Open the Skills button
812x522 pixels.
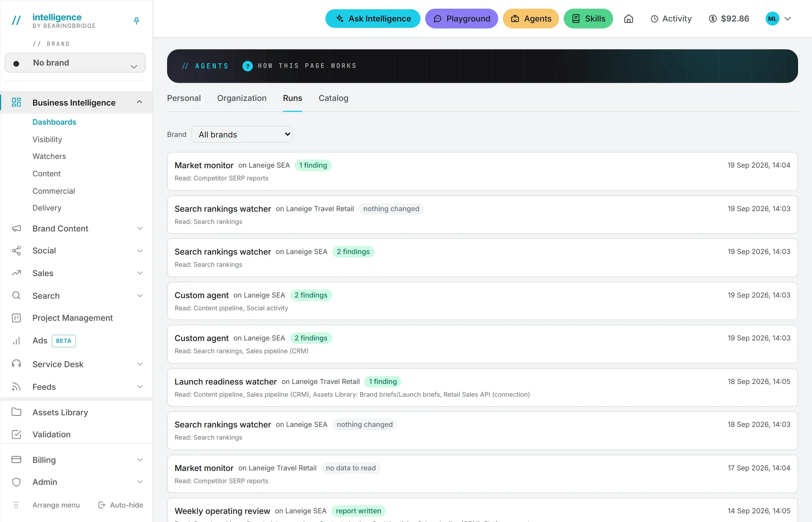tap(588, 19)
